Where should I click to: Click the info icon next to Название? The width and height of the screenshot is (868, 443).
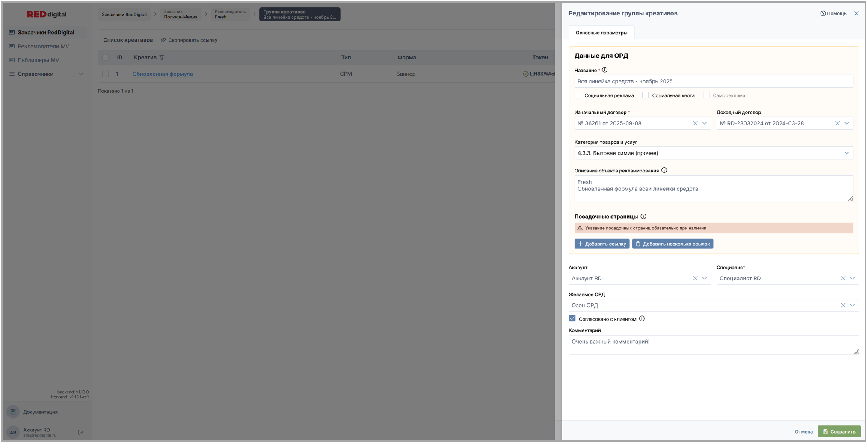(x=604, y=70)
